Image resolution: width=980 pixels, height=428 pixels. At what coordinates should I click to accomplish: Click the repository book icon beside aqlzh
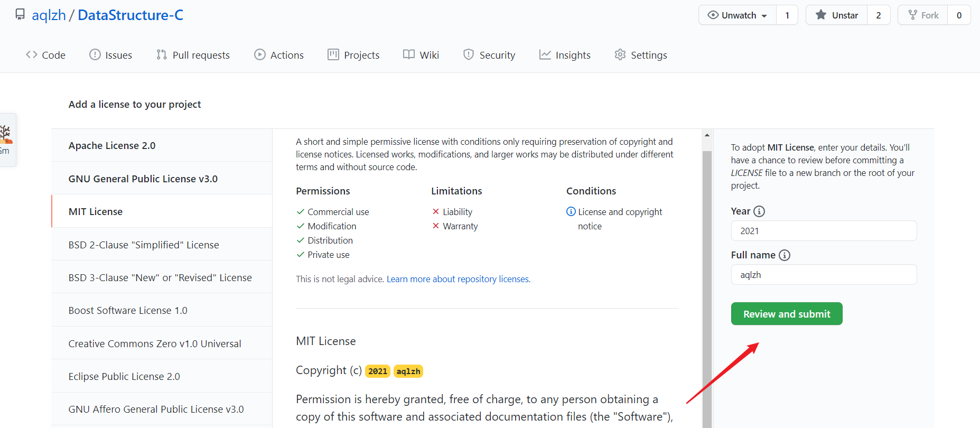[20, 15]
